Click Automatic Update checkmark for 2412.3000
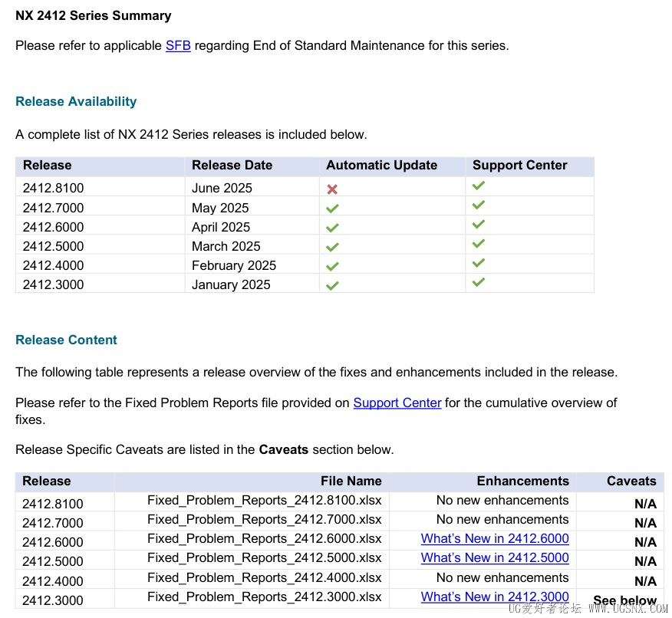This screenshot has height=618, width=672. click(x=332, y=286)
